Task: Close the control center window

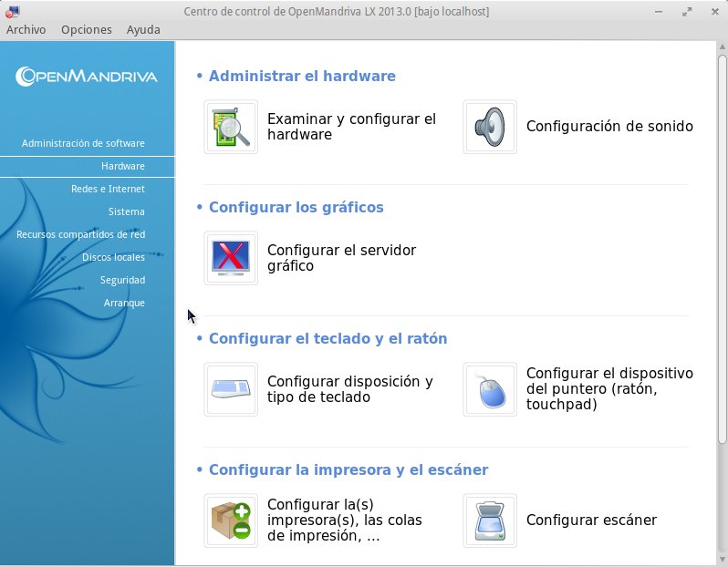Action: (x=715, y=12)
